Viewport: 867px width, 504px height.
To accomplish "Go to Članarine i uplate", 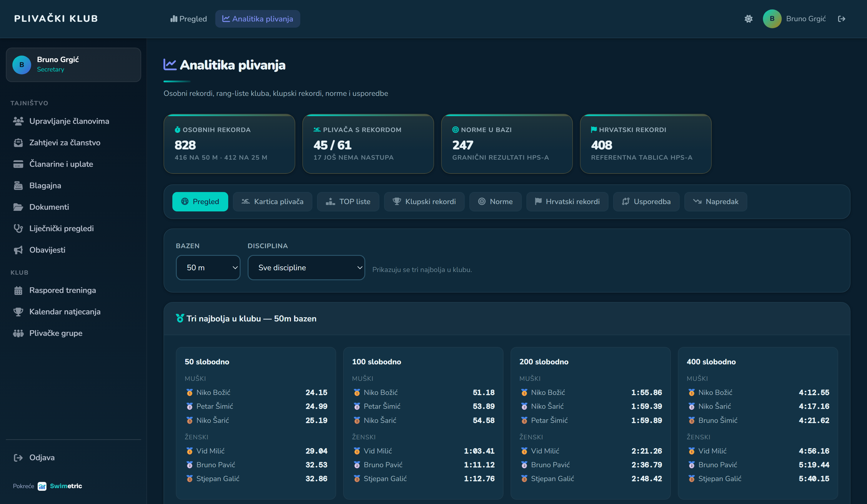I will click(x=74, y=164).
